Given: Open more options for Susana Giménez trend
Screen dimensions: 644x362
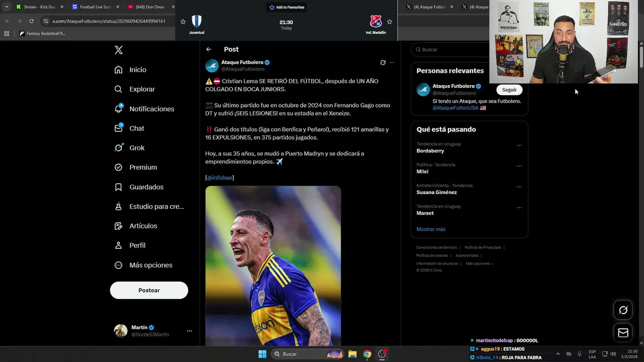Looking at the screenshot, I should [x=519, y=187].
